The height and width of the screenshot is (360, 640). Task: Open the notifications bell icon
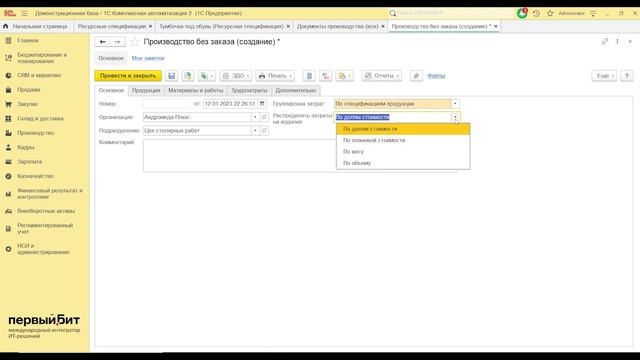522,13
